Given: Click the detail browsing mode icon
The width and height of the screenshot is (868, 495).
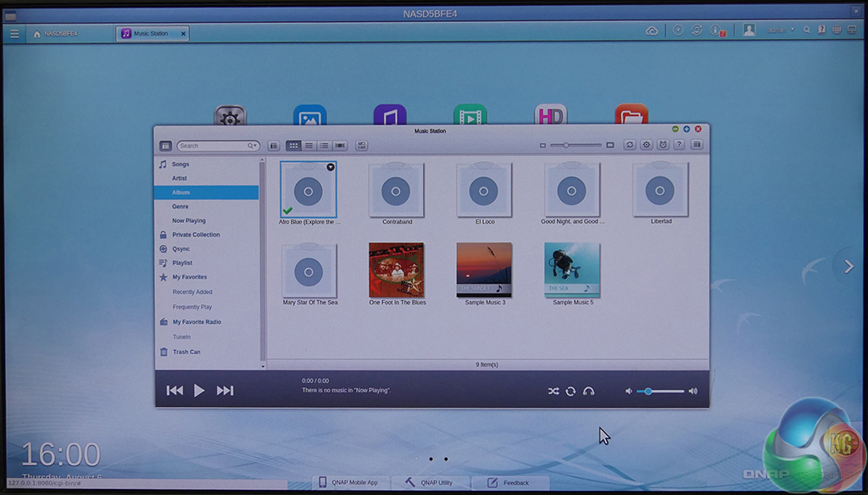Looking at the screenshot, I should (x=274, y=146).
